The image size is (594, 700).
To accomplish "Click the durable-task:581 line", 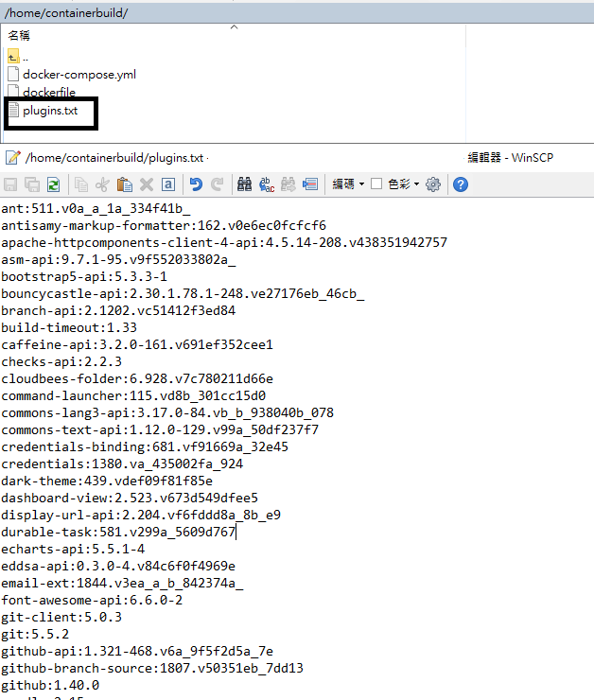I will [x=118, y=532].
